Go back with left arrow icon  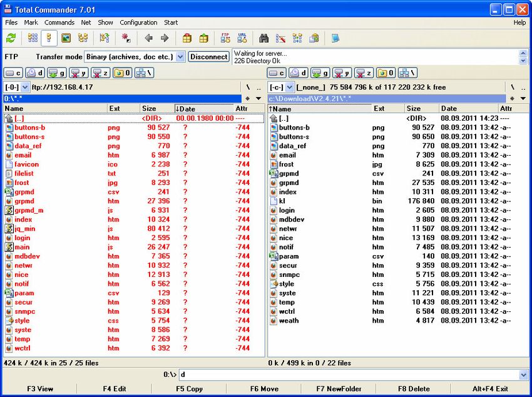pos(148,38)
